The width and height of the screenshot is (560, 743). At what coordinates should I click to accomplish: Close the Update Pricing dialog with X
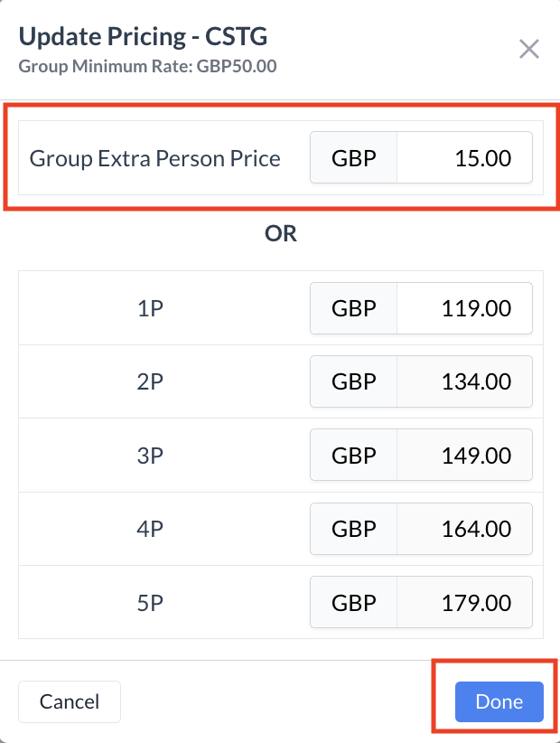click(528, 49)
